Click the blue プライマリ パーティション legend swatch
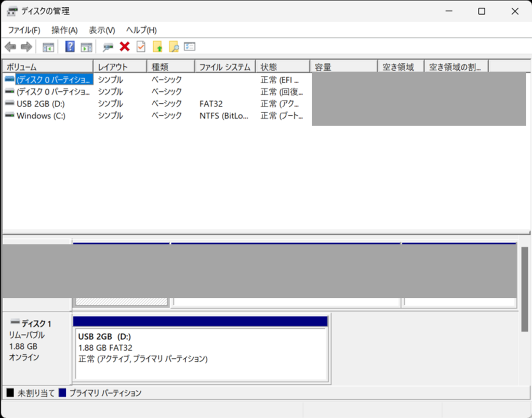The image size is (532, 418). click(62, 393)
